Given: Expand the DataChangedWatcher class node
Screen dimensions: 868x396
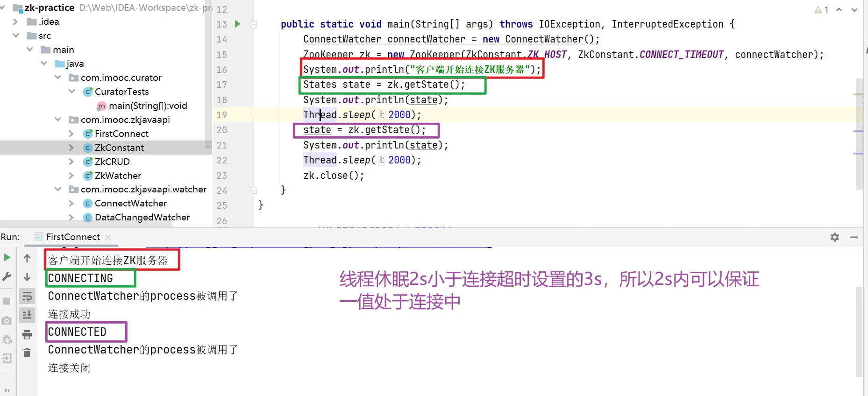Looking at the screenshot, I should tap(71, 217).
